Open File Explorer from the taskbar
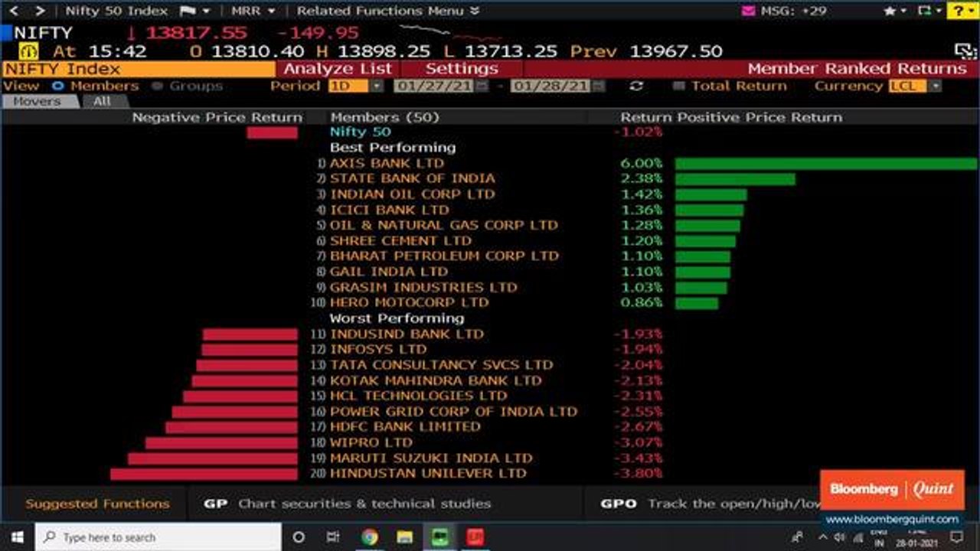The height and width of the screenshot is (551, 980). point(405,537)
